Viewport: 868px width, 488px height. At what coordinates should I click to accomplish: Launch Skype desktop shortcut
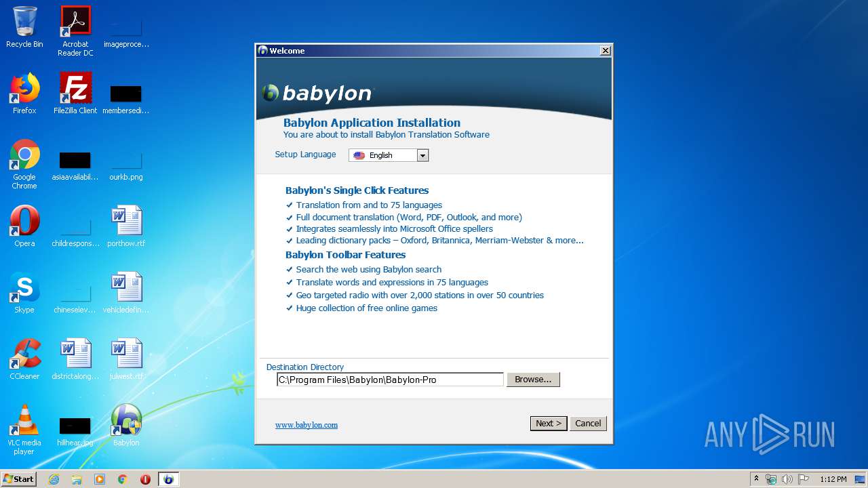click(24, 293)
